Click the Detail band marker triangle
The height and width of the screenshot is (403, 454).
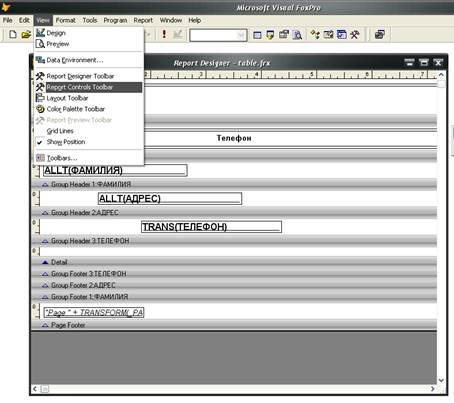[45, 263]
